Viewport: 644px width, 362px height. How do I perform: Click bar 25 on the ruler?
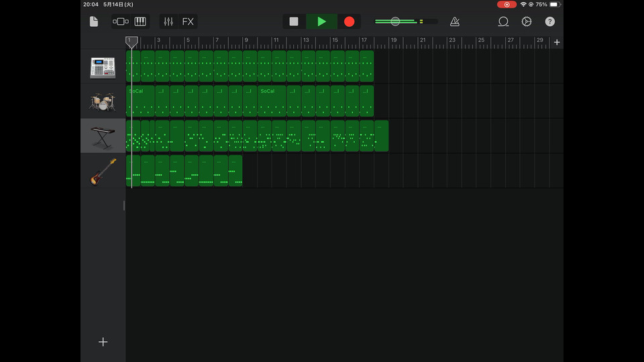tap(481, 40)
